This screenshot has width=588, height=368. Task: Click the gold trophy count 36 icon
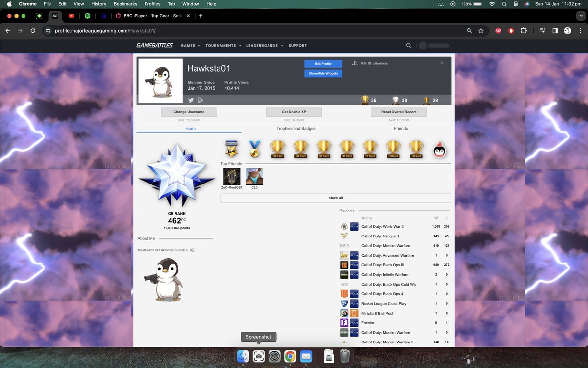click(365, 100)
